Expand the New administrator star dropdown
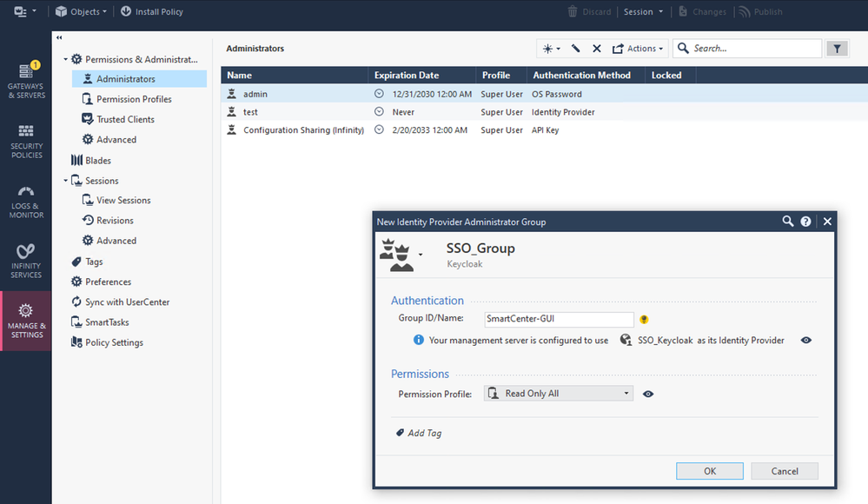This screenshot has width=868, height=504. [551, 49]
